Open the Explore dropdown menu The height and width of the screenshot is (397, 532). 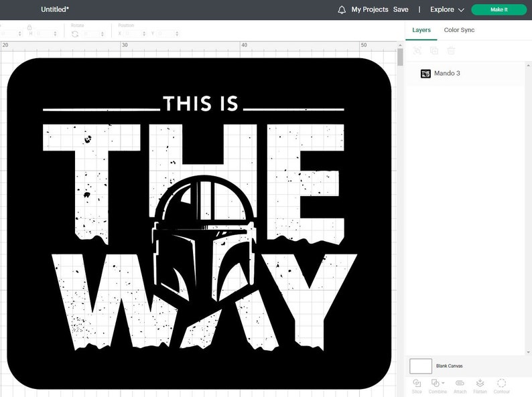[x=447, y=9]
